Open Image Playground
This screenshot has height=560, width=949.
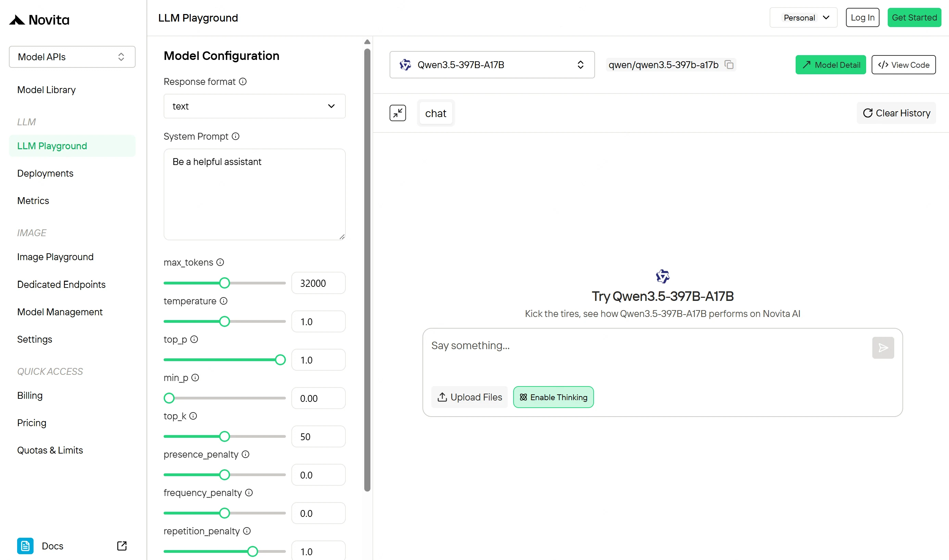pos(55,257)
